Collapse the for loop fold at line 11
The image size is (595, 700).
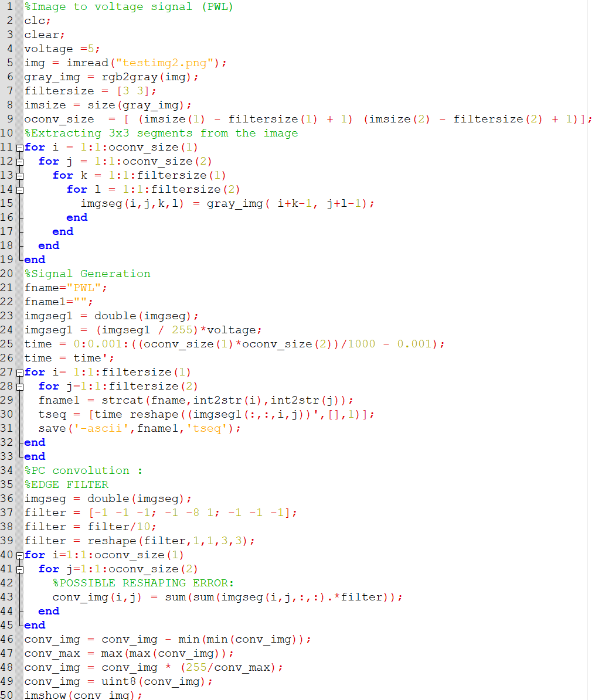point(20,148)
